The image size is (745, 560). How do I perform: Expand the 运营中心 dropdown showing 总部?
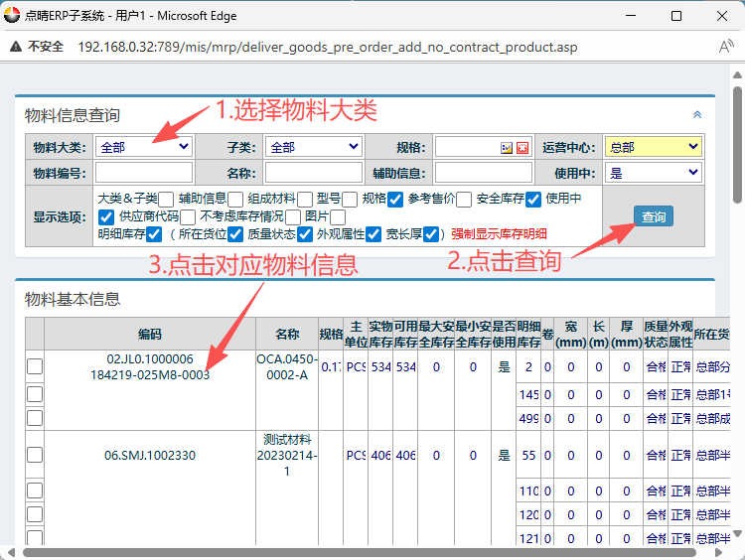coord(652,147)
